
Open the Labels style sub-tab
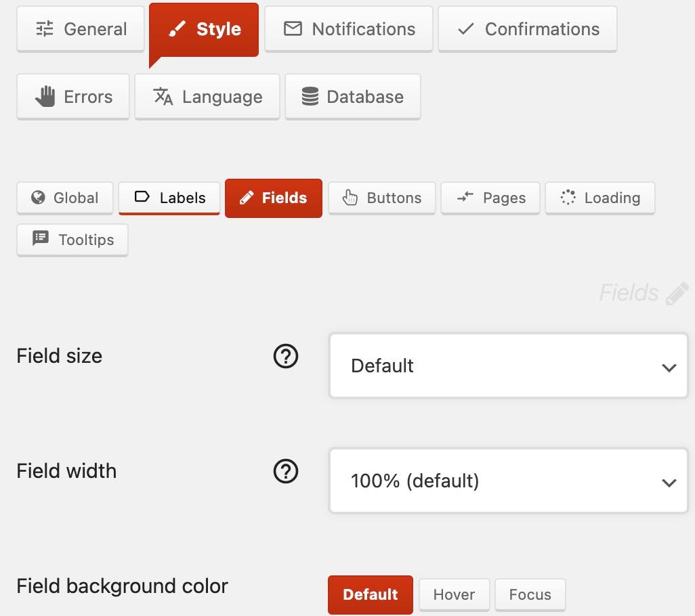click(x=169, y=198)
